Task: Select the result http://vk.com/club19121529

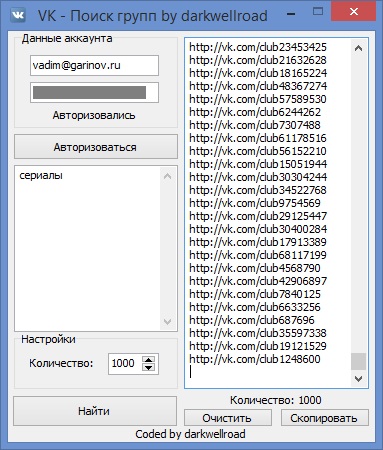Action: click(x=258, y=346)
